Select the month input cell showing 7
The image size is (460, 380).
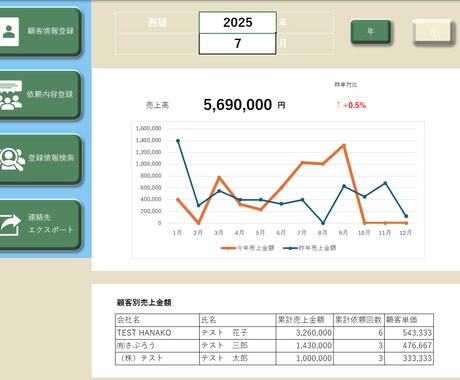click(237, 44)
